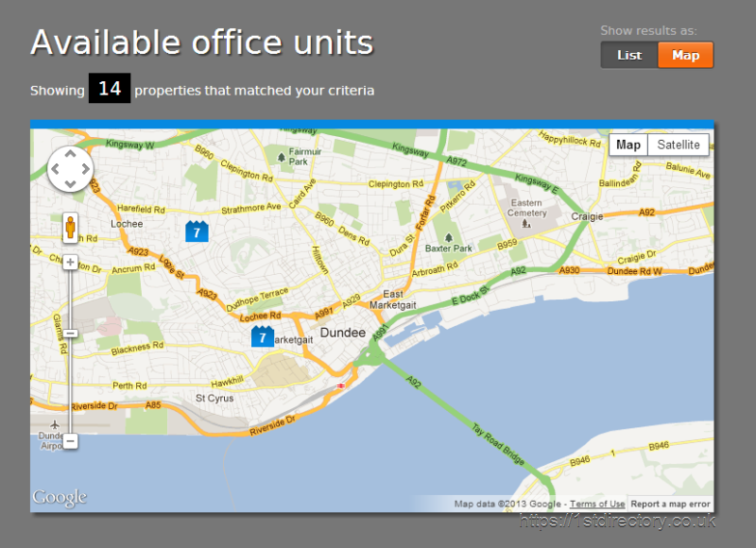Click the 14 properties count box
Screen dimensions: 756x548
point(110,88)
